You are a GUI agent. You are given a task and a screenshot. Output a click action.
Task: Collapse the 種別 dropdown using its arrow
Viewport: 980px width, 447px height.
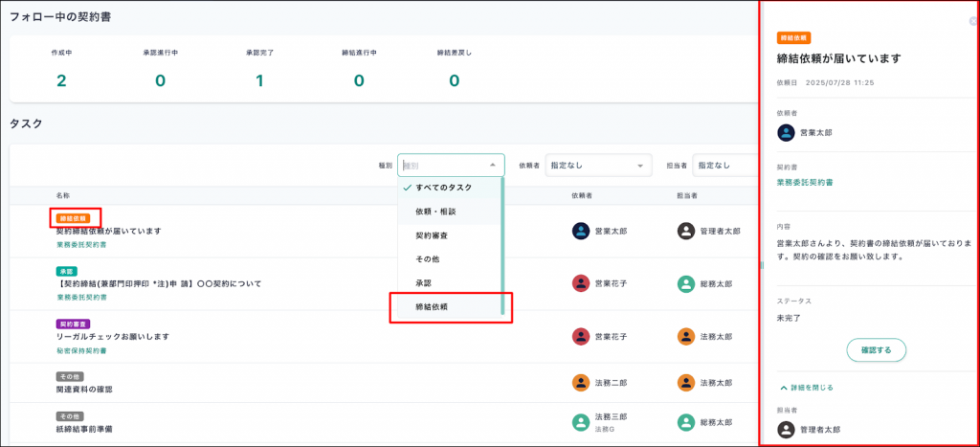(x=493, y=166)
